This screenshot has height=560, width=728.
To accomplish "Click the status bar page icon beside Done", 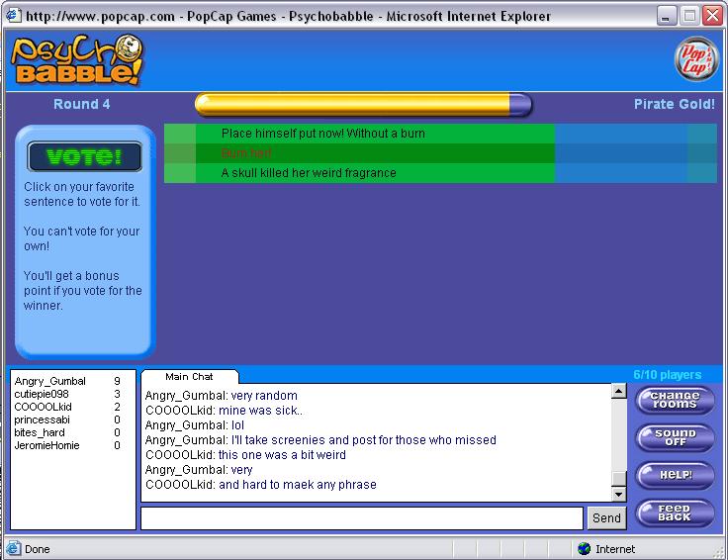I will pos(13,549).
